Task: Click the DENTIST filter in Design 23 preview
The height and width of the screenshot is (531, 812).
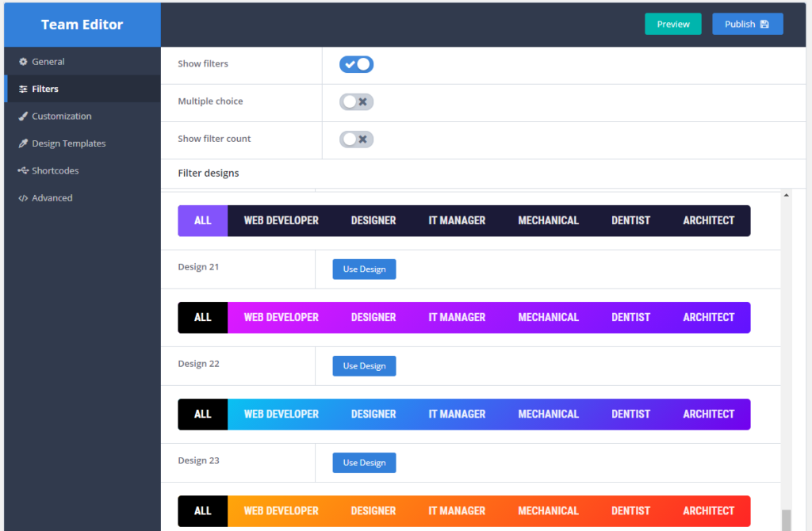Action: (x=630, y=414)
